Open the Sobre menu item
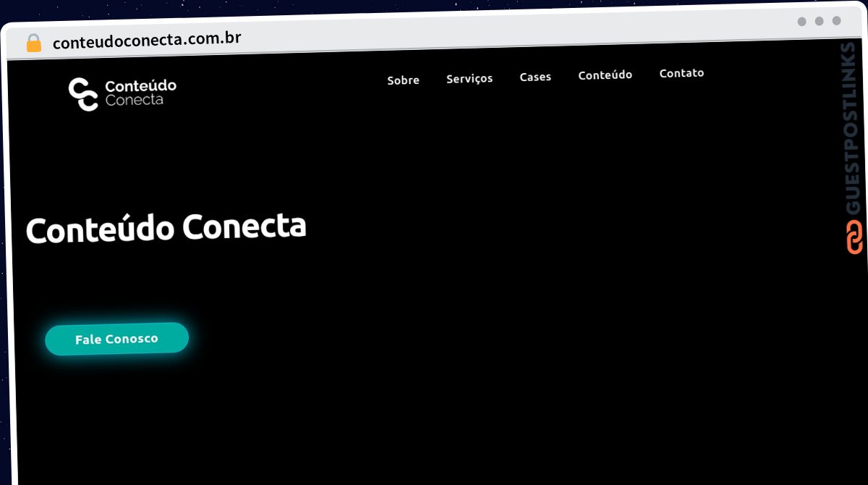 (x=403, y=80)
